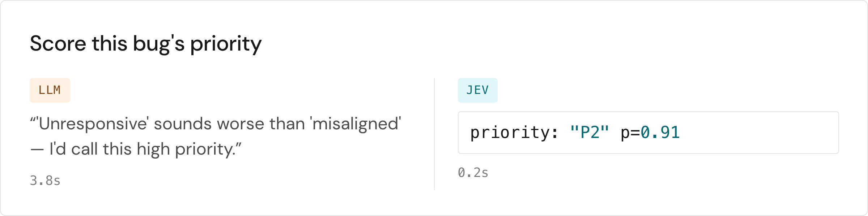The width and height of the screenshot is (868, 216).
Task: Click the orange LLM badge
Action: (50, 90)
